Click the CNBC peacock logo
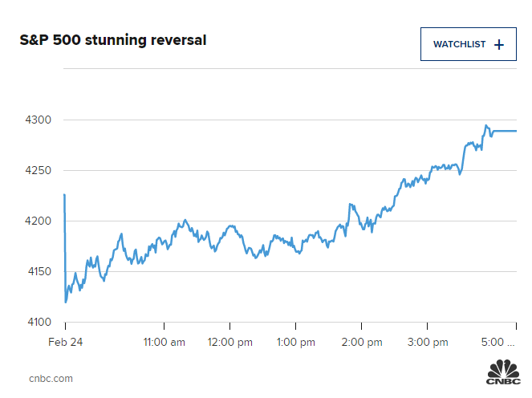 tap(502, 373)
